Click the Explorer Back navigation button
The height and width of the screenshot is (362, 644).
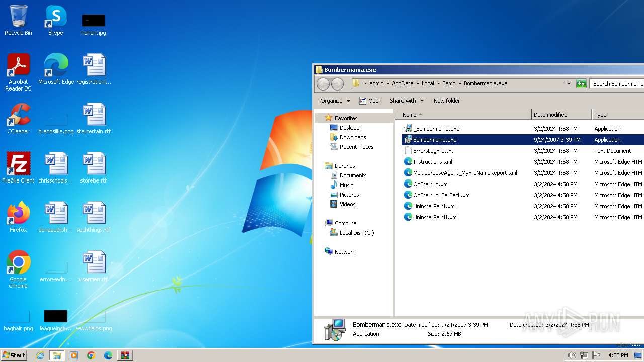pyautogui.click(x=323, y=84)
